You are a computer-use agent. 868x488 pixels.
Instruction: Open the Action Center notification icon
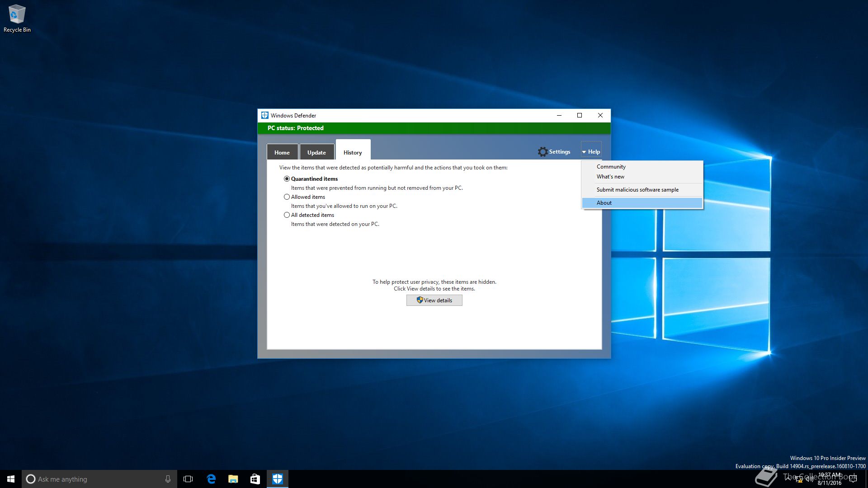853,479
